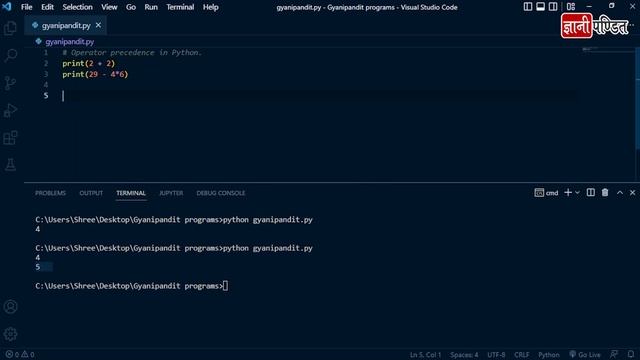
Task: Click the print(2 + 2) code line
Action: [x=89, y=63]
